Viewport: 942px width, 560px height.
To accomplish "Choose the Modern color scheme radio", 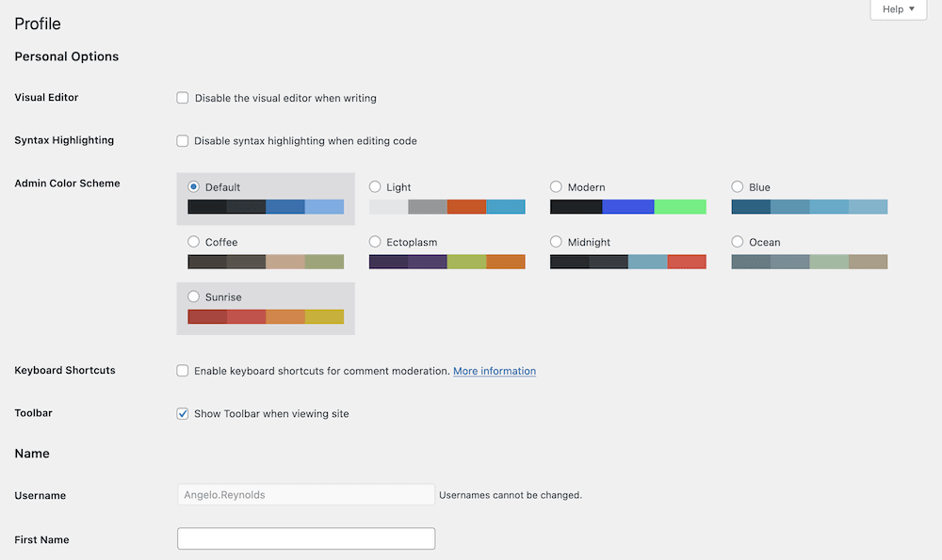I will [556, 186].
